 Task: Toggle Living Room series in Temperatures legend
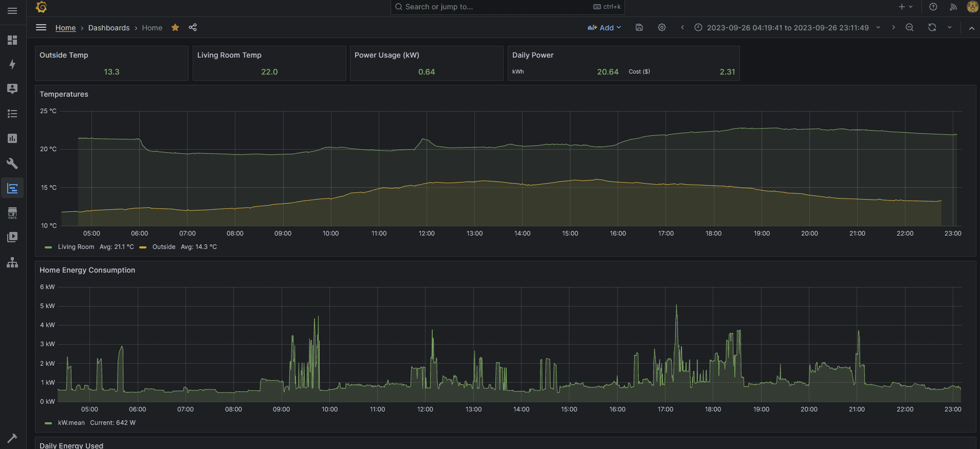(76, 247)
